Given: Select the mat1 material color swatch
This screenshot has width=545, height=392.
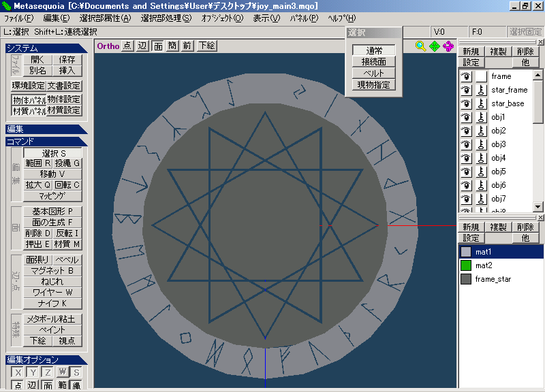Looking at the screenshot, I should click(x=466, y=252).
